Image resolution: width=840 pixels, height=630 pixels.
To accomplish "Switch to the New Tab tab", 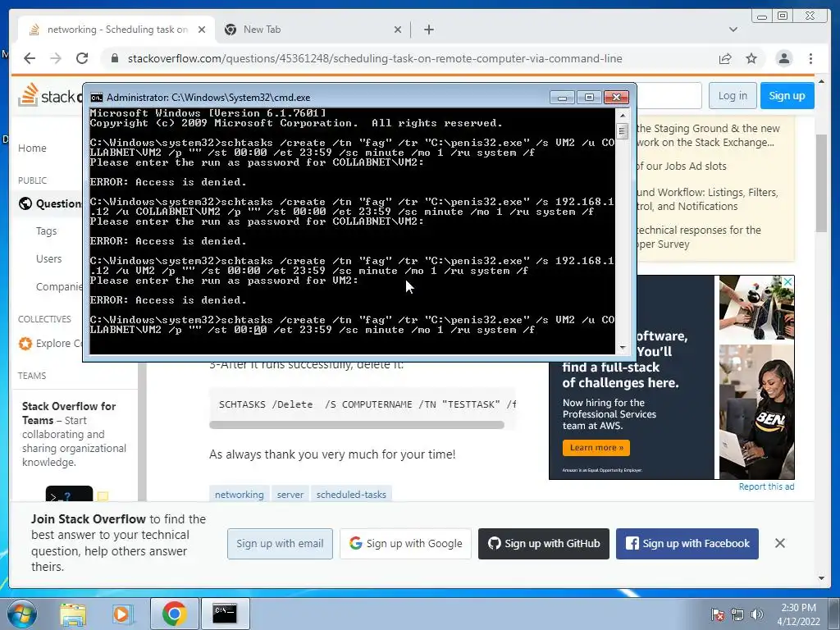I will [x=313, y=30].
